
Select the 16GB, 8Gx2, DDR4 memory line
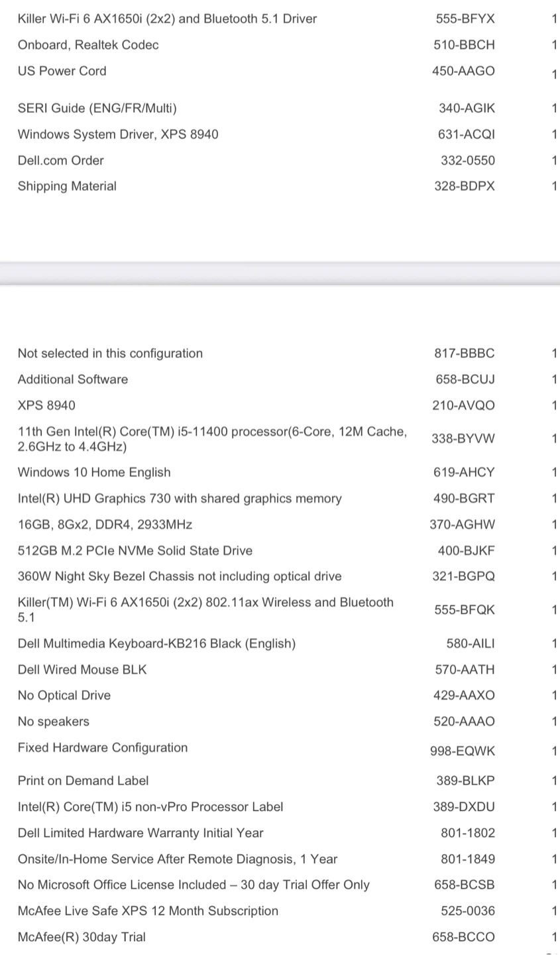click(105, 525)
